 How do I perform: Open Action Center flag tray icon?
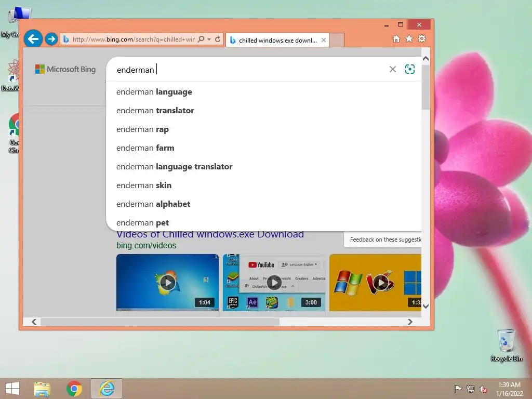[x=458, y=389]
